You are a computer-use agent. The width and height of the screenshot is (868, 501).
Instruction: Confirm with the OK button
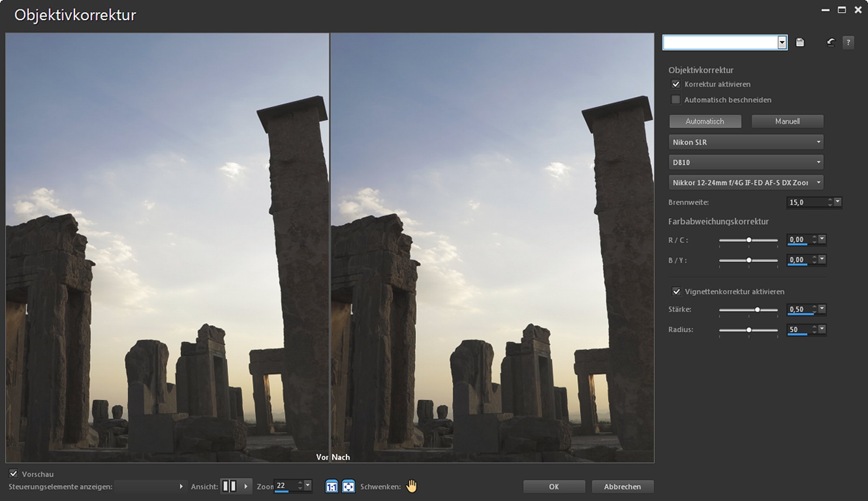tap(554, 487)
